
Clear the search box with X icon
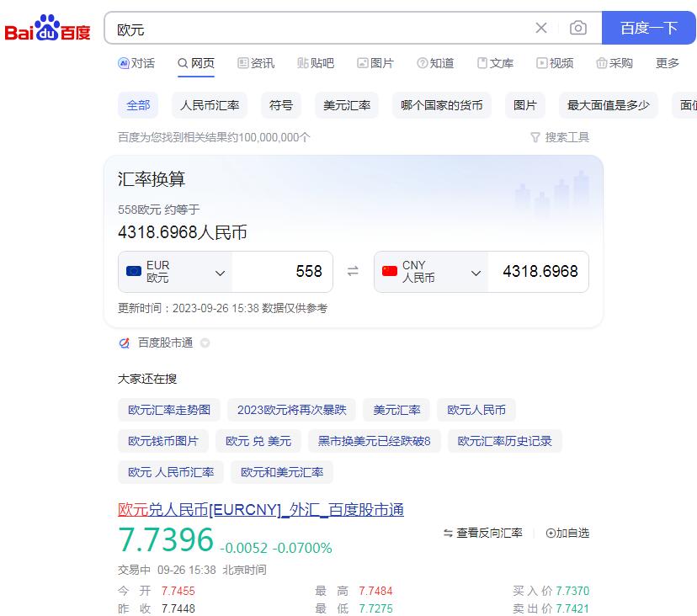pyautogui.click(x=541, y=28)
